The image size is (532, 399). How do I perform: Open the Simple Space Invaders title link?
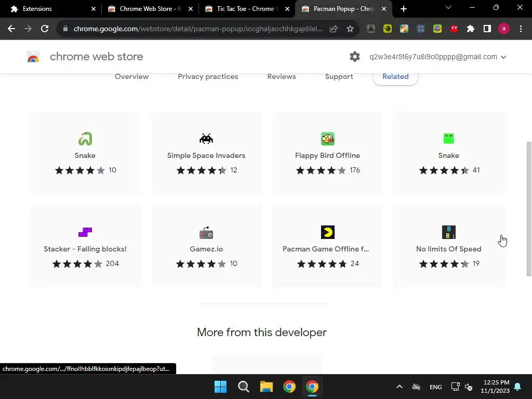206,155
